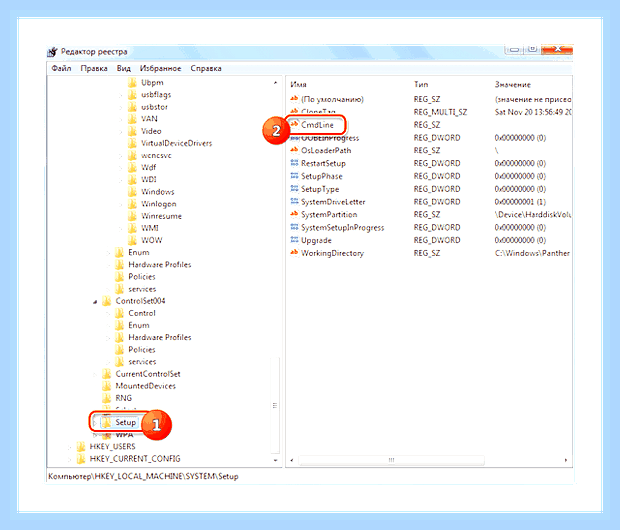Click the SetupPhase DWORD value icon
Screen dimensions: 620x530
click(x=294, y=176)
